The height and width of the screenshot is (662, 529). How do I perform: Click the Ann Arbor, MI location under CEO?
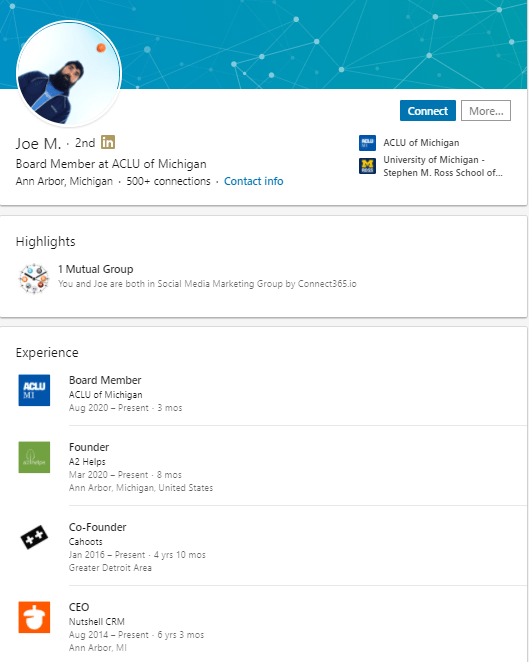98,648
